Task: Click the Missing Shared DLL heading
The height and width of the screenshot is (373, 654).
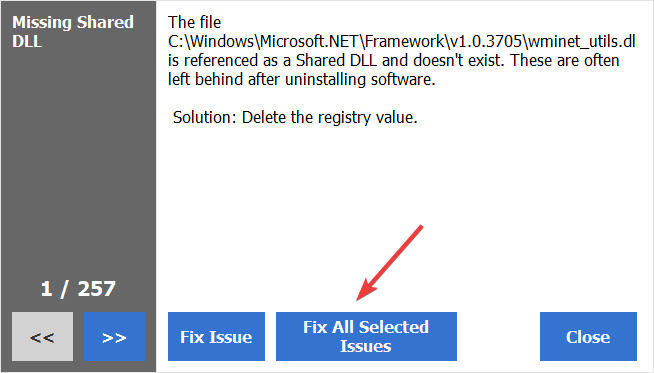Action: [73, 32]
